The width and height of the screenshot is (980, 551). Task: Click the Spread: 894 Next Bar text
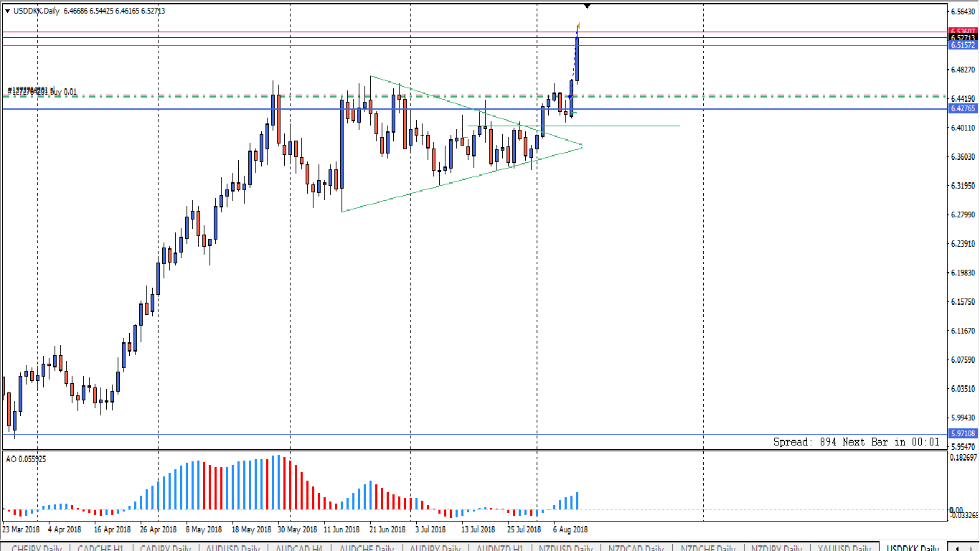[x=857, y=442]
